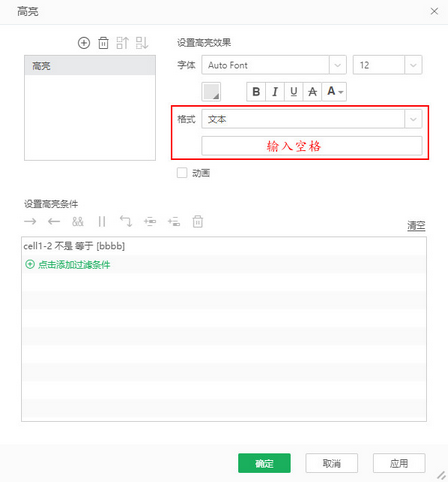Click the green 确定 button
Viewport: 448px width, 482px height.
264,463
